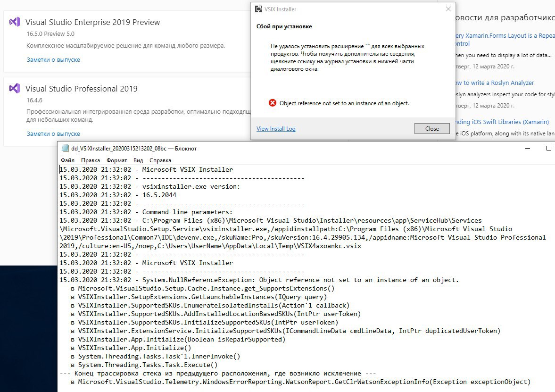
Task: Click the get_SupportsExtensions stack trace line
Action: [202, 289]
